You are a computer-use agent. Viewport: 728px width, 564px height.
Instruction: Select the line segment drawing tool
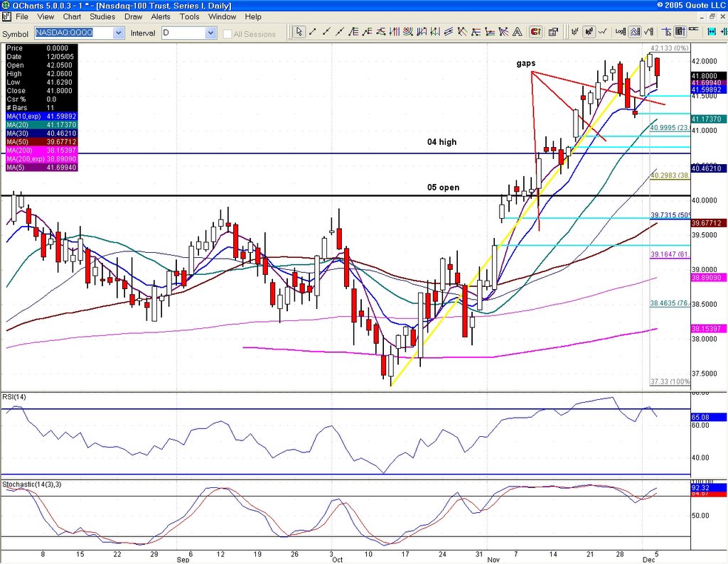point(313,31)
